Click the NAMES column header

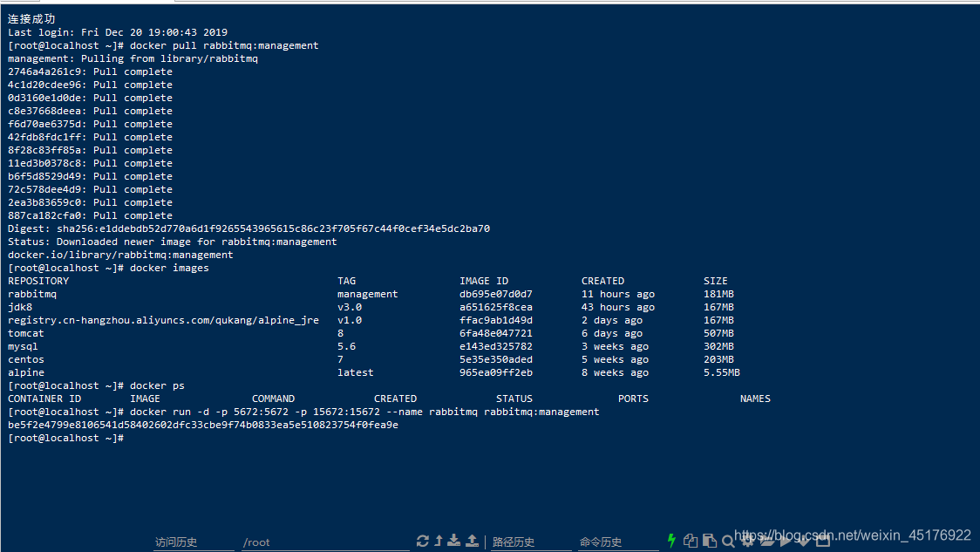pos(755,399)
